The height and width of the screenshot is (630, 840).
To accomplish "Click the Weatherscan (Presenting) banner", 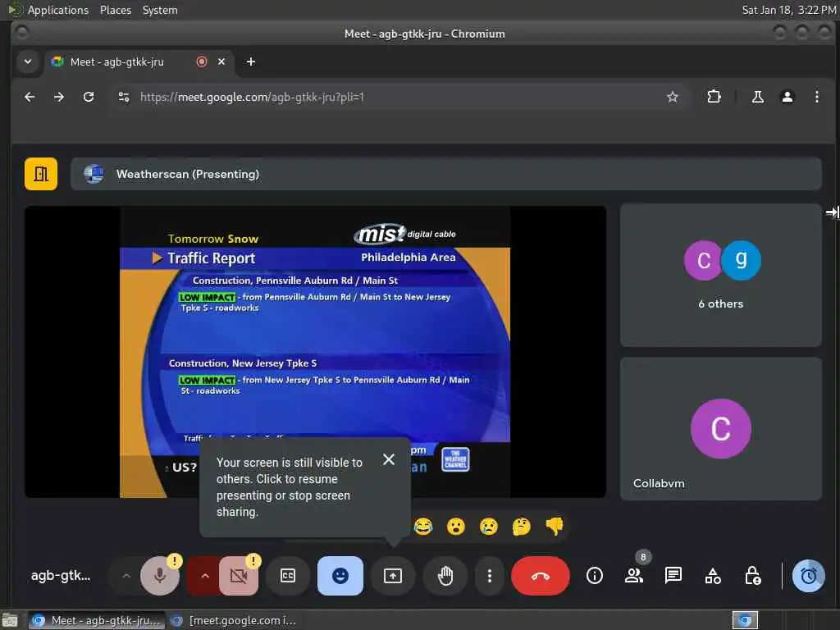I will point(445,174).
